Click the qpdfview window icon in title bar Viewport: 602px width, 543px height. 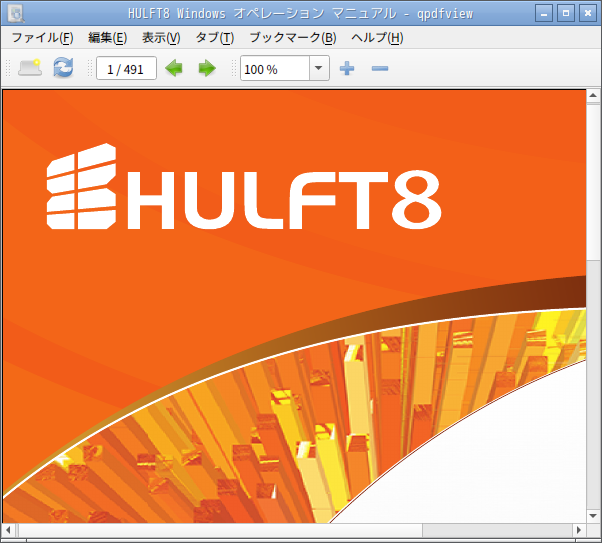pos(15,13)
